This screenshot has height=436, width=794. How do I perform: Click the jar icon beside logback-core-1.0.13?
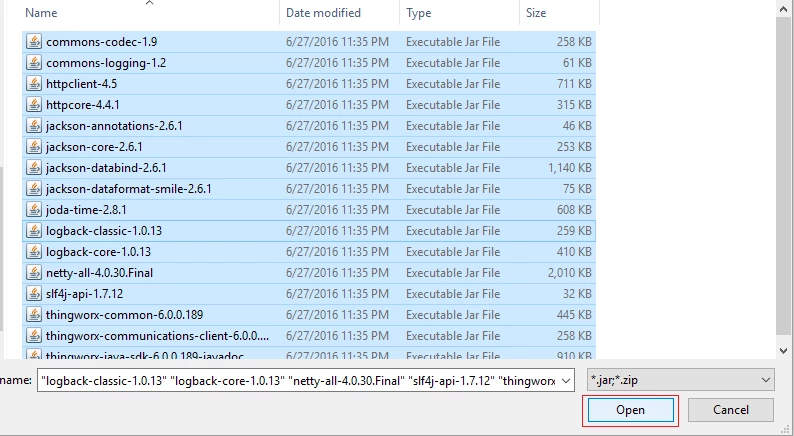click(x=34, y=252)
